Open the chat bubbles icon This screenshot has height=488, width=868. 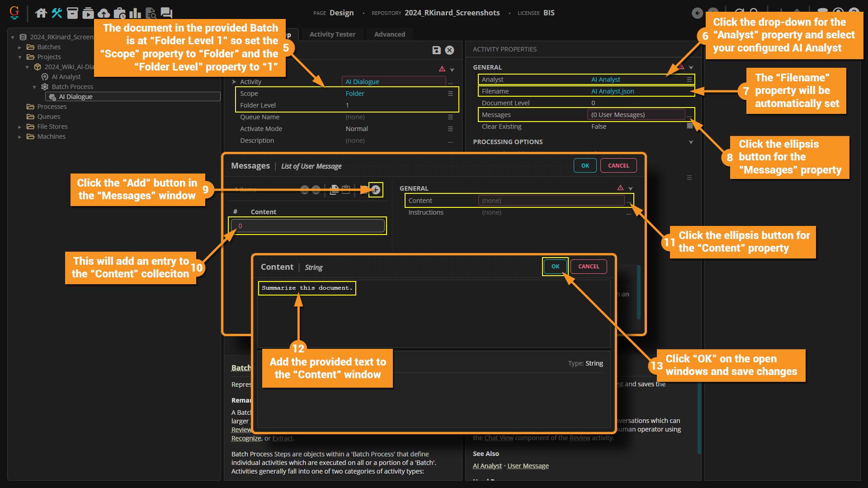[x=166, y=13]
